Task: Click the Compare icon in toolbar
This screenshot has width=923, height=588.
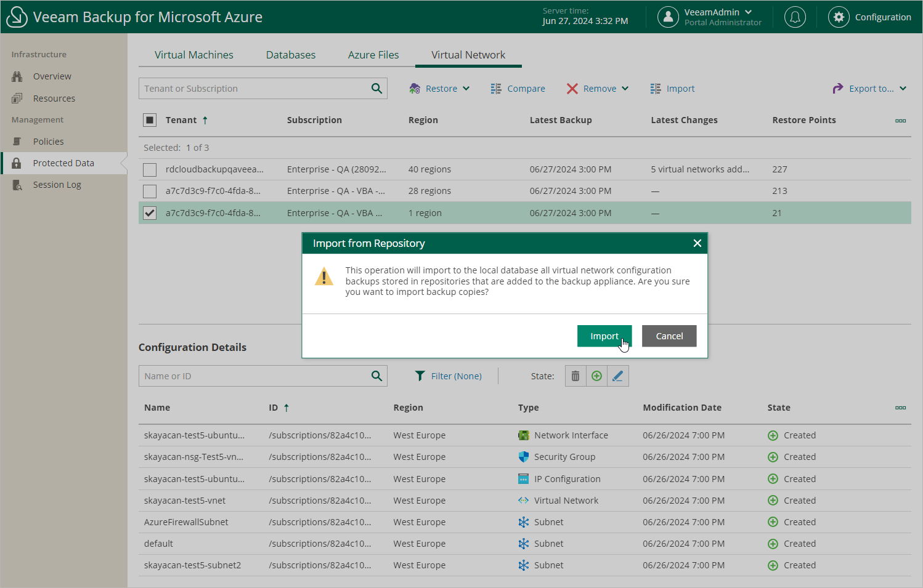Action: [x=496, y=89]
